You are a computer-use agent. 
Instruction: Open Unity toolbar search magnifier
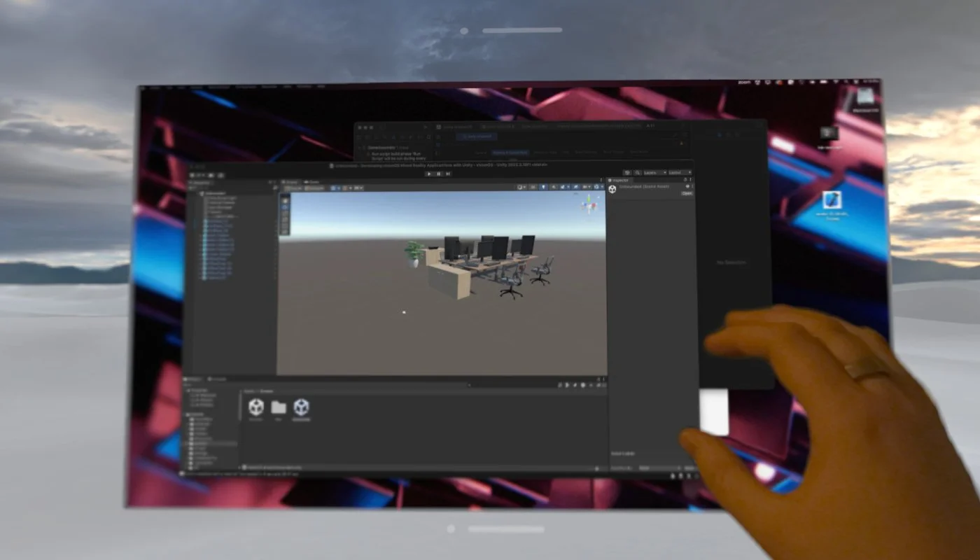638,173
